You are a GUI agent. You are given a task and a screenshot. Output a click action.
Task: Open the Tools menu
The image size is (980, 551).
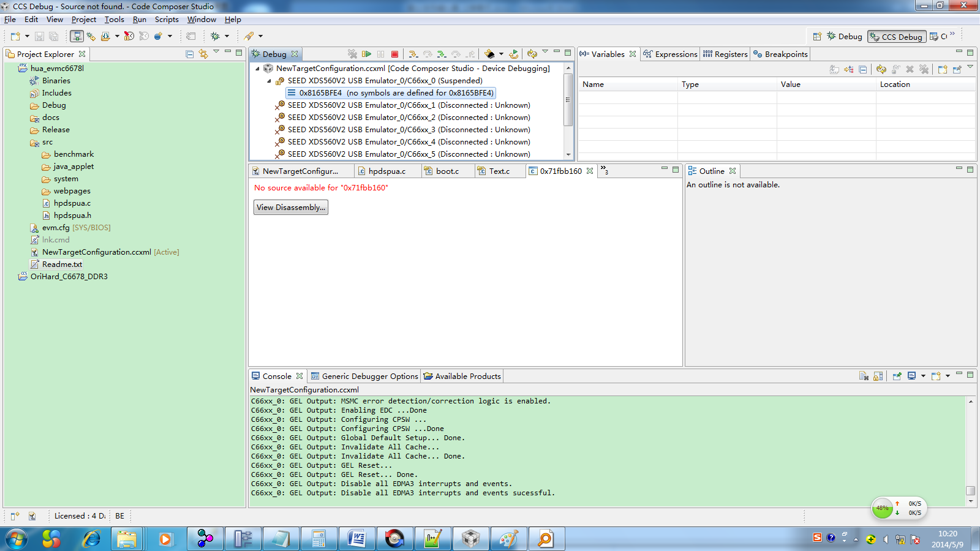(115, 20)
